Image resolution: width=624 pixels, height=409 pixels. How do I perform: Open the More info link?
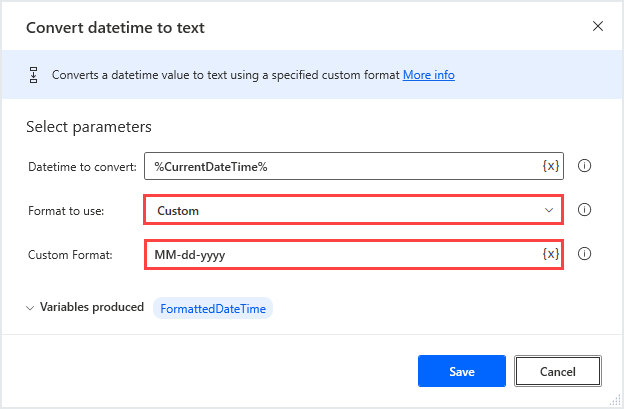tap(428, 75)
